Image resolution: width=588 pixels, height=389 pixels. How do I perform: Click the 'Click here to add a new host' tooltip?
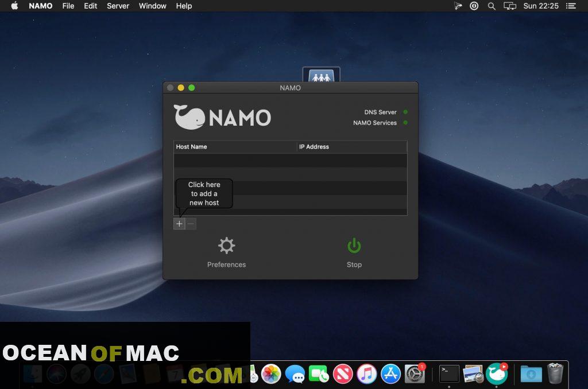[x=204, y=193]
